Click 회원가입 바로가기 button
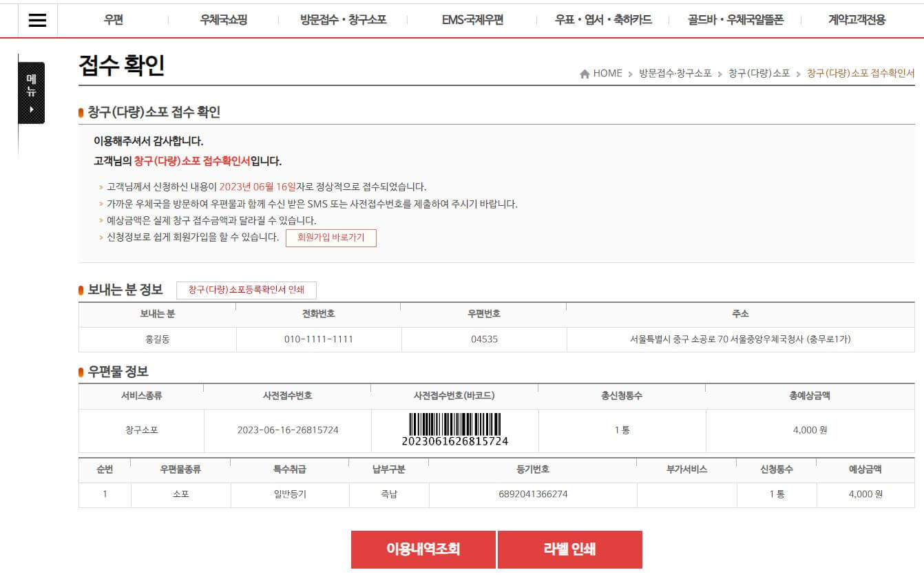Image resolution: width=924 pixels, height=581 pixels. [x=331, y=238]
